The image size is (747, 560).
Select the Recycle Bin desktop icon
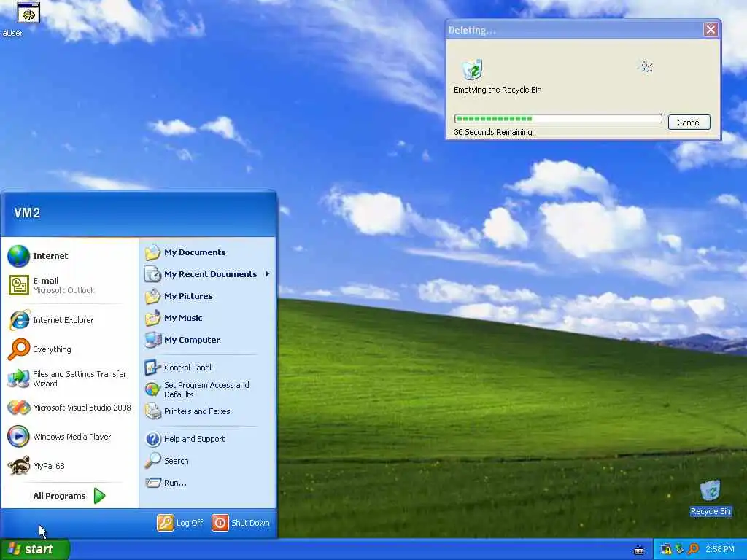pos(711,497)
